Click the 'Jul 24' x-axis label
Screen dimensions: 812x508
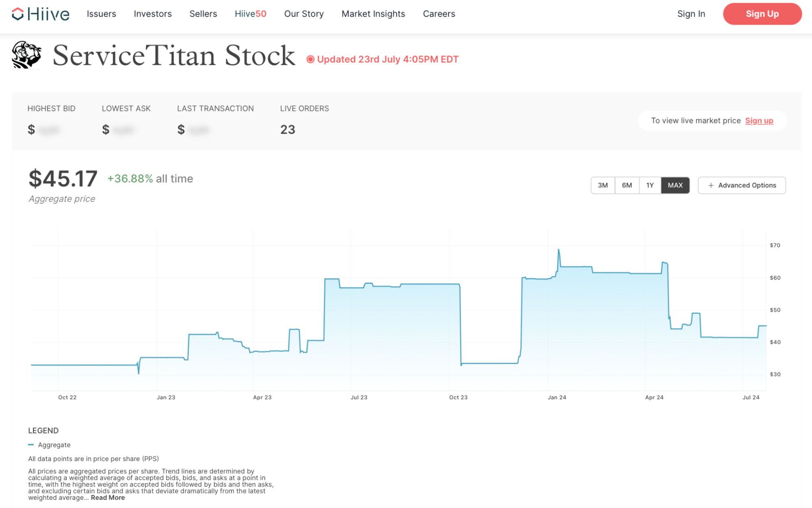click(x=751, y=398)
